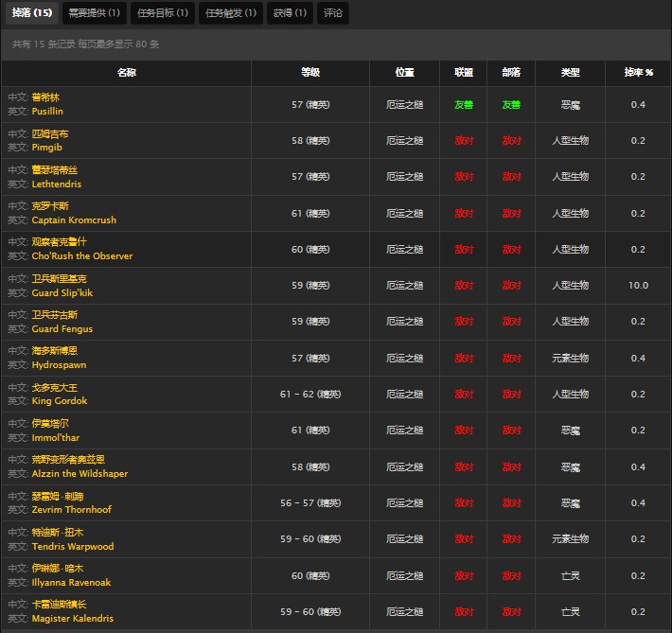672x633 pixels.
Task: Open the Captain Kromcrush link
Action: (74, 220)
